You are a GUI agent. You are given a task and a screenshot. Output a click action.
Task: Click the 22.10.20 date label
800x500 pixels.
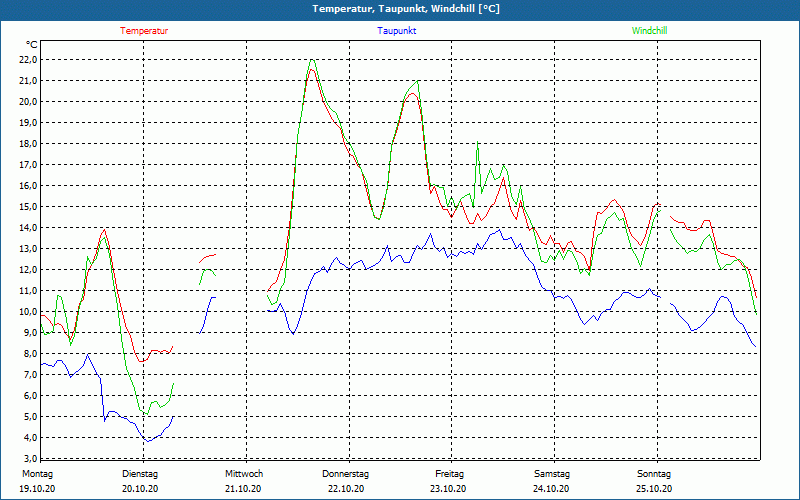[346, 489]
